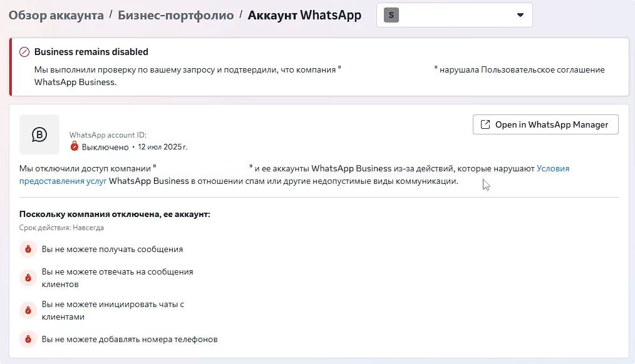Click the icon beside "добавлять номера телефонов"

(x=28, y=340)
